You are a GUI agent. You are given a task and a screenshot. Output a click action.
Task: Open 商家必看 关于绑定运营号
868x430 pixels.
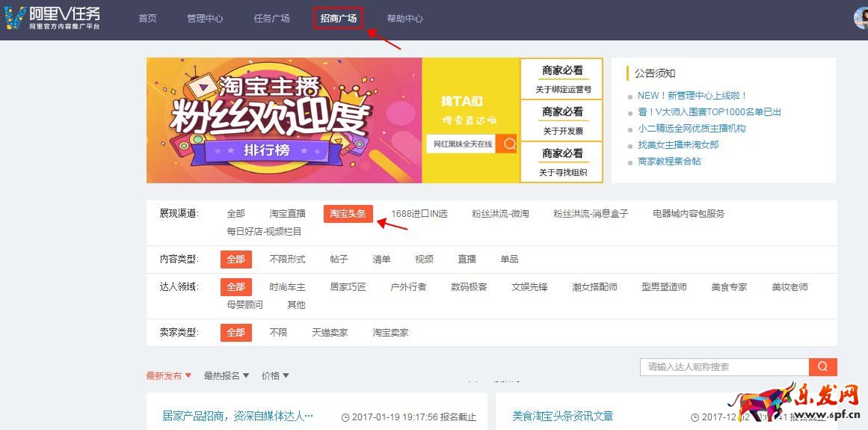tap(562, 79)
